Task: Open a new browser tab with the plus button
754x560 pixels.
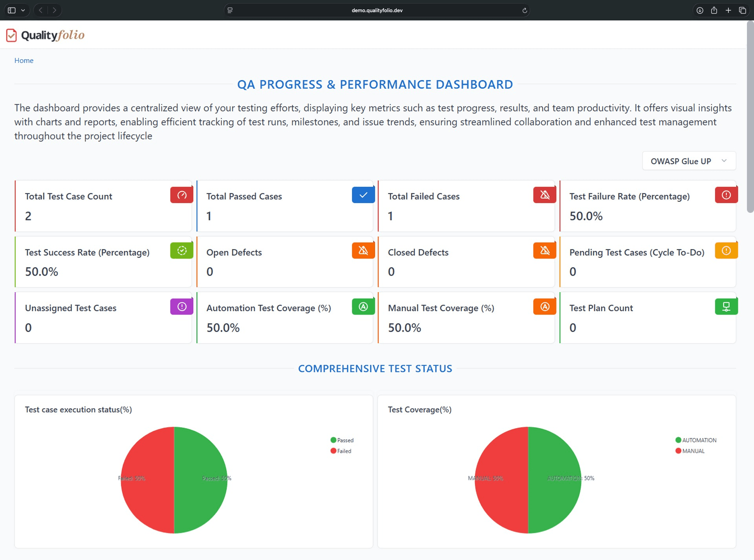Action: (728, 10)
